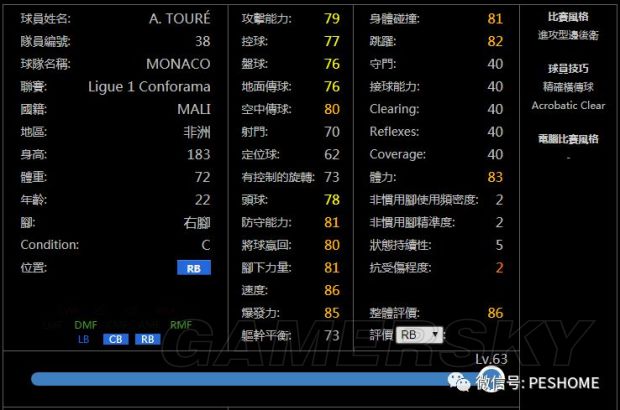Image resolution: width=620 pixels, height=410 pixels.
Task: Click the 定位球 value 62
Action: coord(332,155)
